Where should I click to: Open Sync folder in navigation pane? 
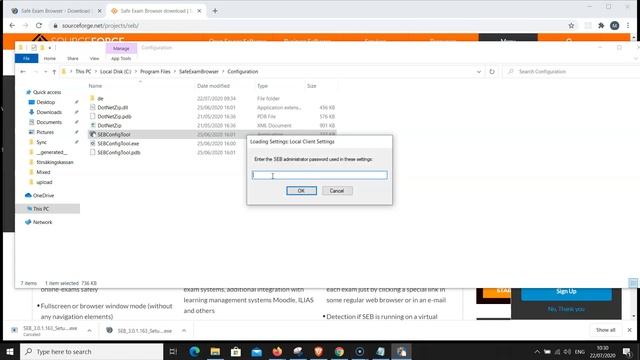click(x=41, y=142)
